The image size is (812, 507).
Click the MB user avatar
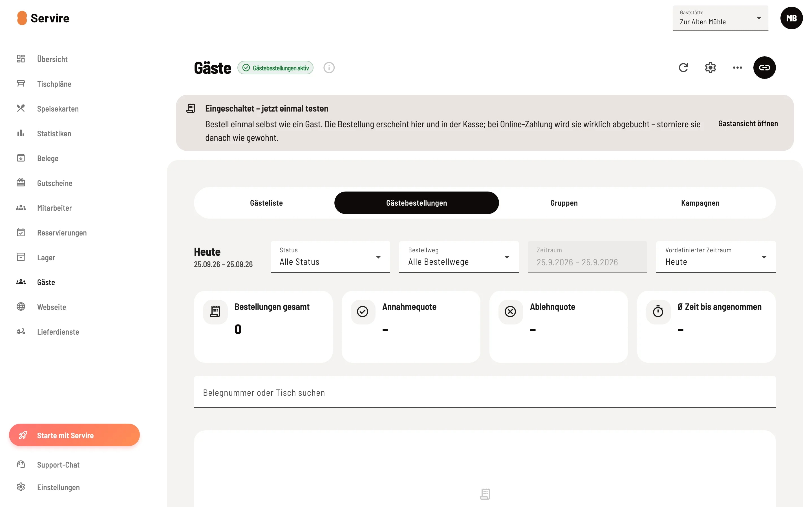(791, 18)
